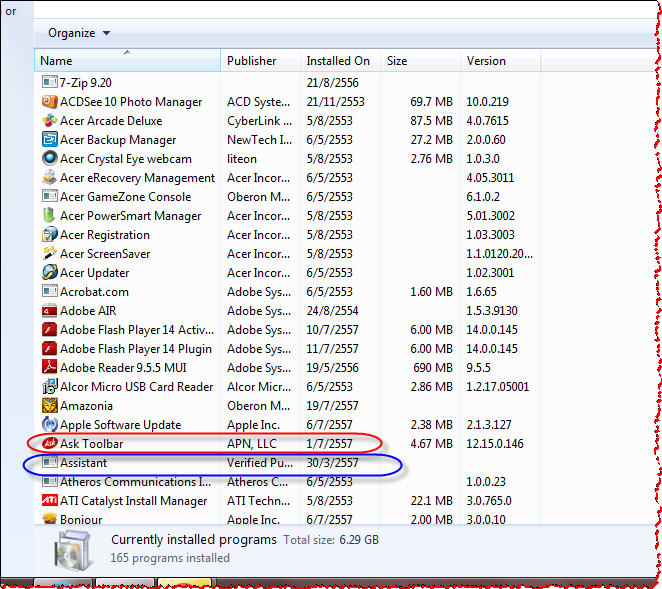This screenshot has width=662, height=589.
Task: Click the NewTech I... publisher cell
Action: [x=259, y=140]
